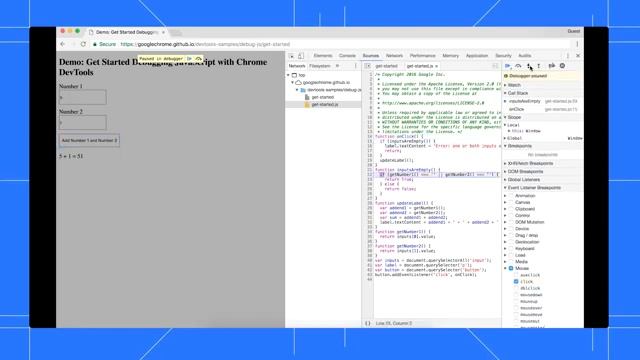The height and width of the screenshot is (360, 640).
Task: Click the browser Back arrow
Action: point(63,44)
